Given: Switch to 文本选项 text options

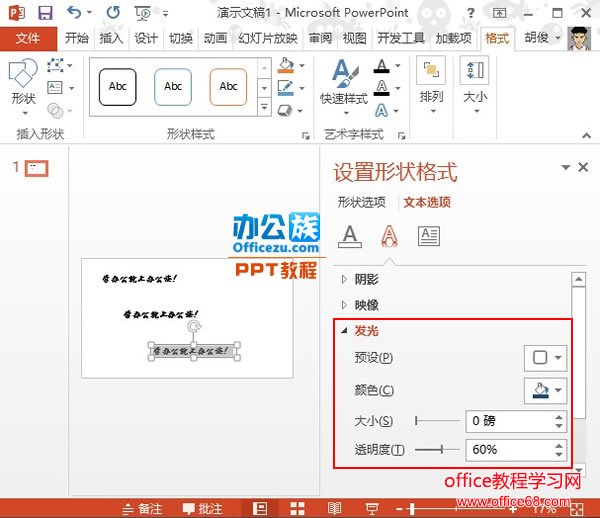Looking at the screenshot, I should coord(427,202).
